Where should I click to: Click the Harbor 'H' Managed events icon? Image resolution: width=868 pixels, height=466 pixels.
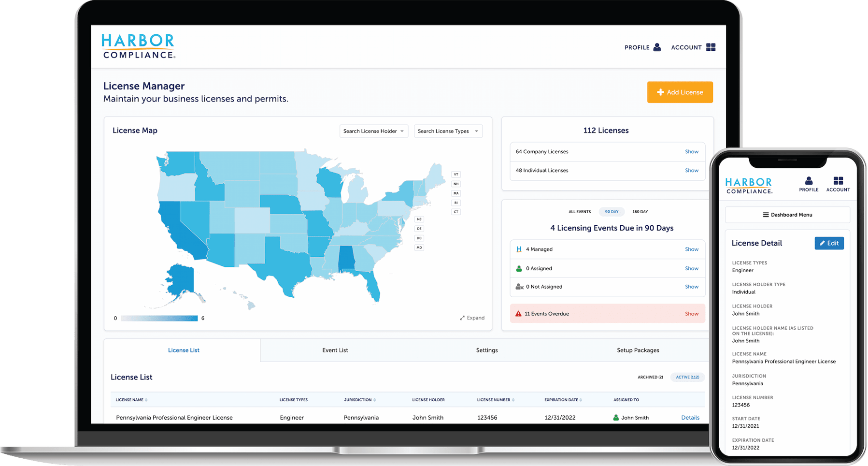pos(518,249)
